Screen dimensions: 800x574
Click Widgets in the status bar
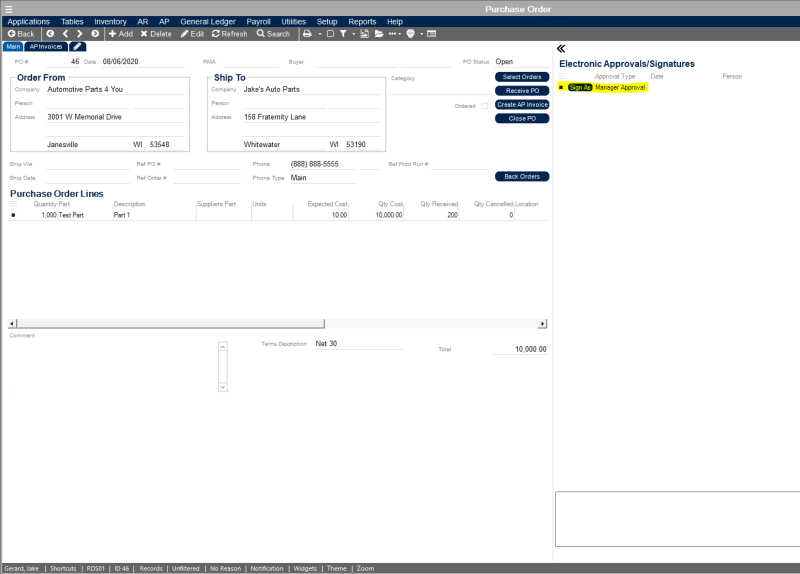click(305, 568)
